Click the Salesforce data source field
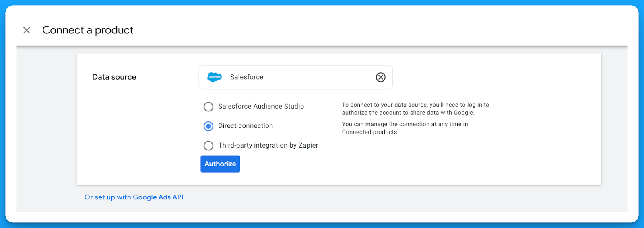The width and height of the screenshot is (644, 228). point(295,77)
